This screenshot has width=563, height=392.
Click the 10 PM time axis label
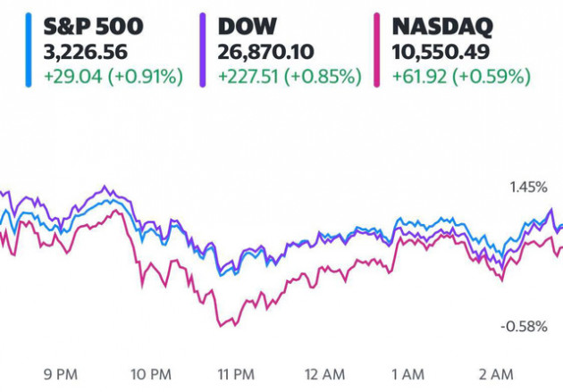pos(151,375)
